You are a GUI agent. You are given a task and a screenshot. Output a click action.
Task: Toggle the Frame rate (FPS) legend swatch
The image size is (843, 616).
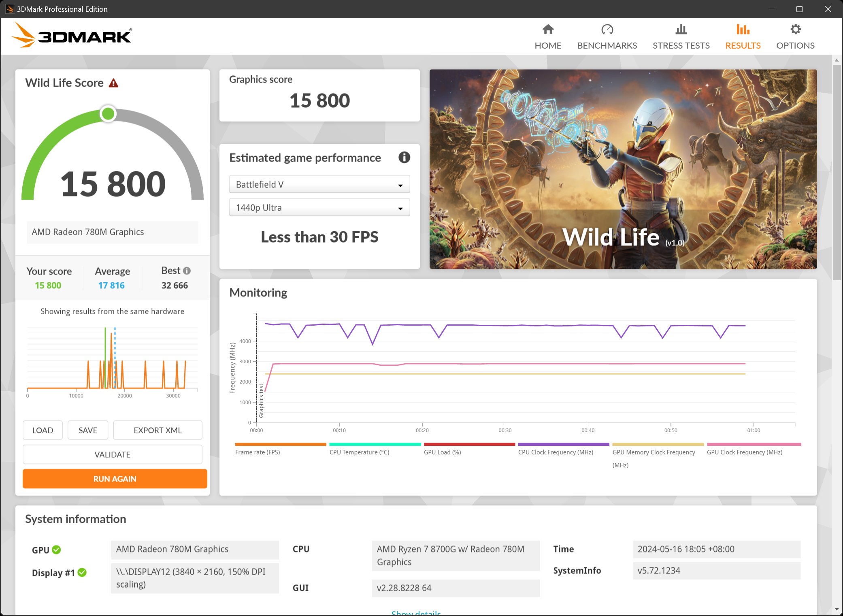pyautogui.click(x=281, y=444)
